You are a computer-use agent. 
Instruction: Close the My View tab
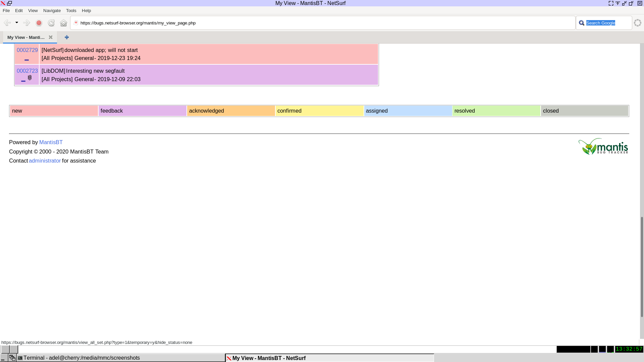[x=51, y=37]
